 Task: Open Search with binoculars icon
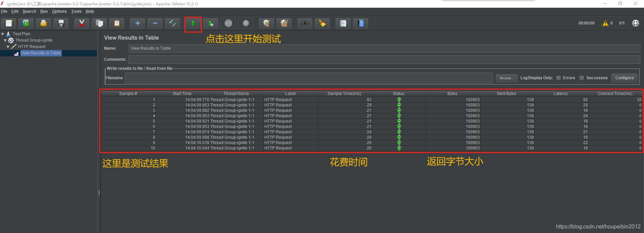(305, 23)
